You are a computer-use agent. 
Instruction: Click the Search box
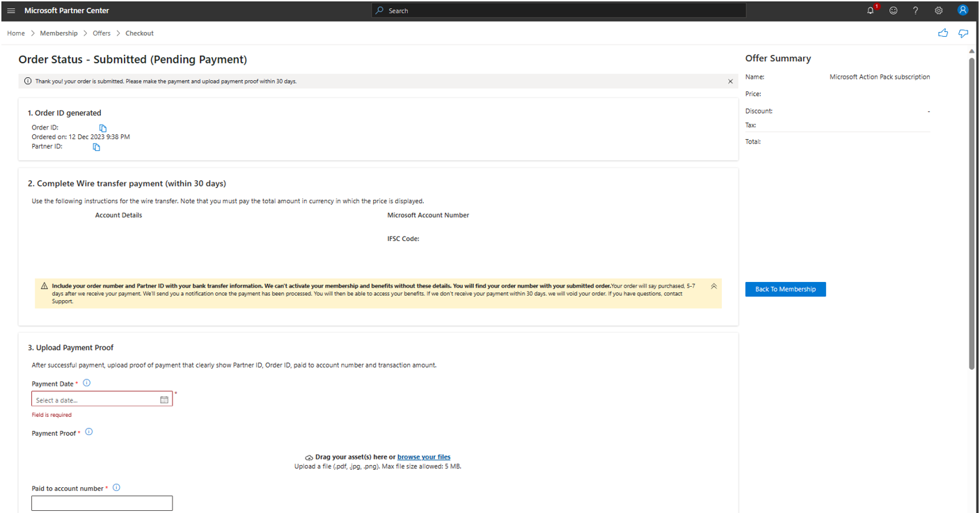(559, 10)
